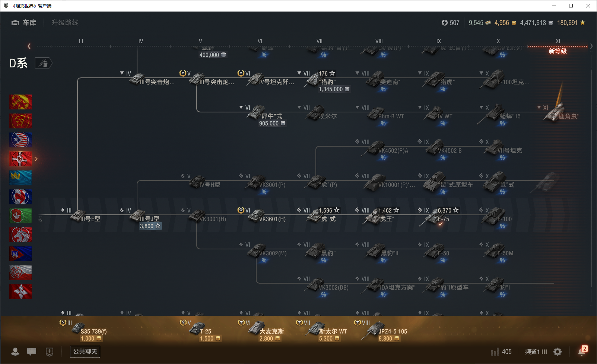The image size is (597, 364).
Task: Open the notification bell with 2 alerts
Action: (582, 351)
